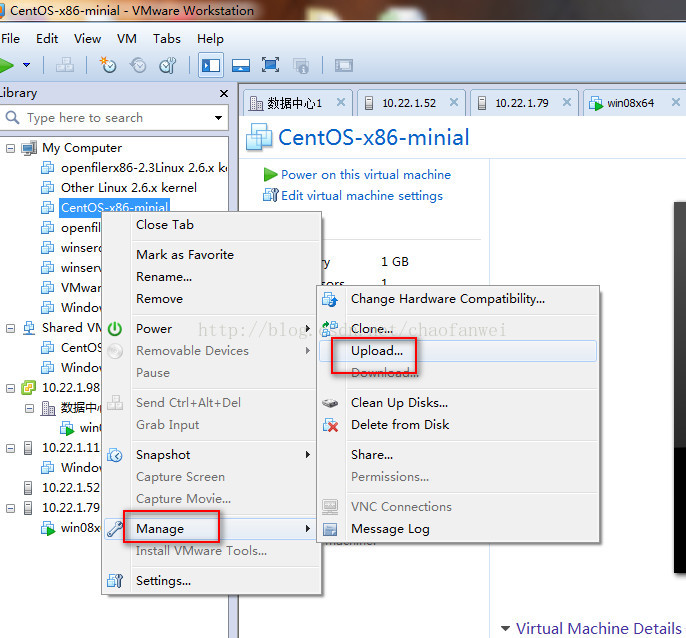Choose Upload... in Manage submenu

458,351
